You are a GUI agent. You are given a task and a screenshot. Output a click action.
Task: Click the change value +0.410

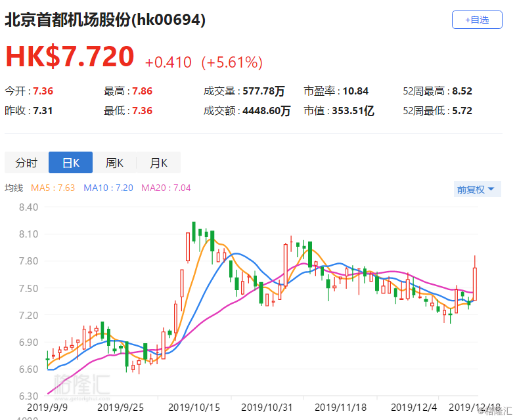(168, 62)
